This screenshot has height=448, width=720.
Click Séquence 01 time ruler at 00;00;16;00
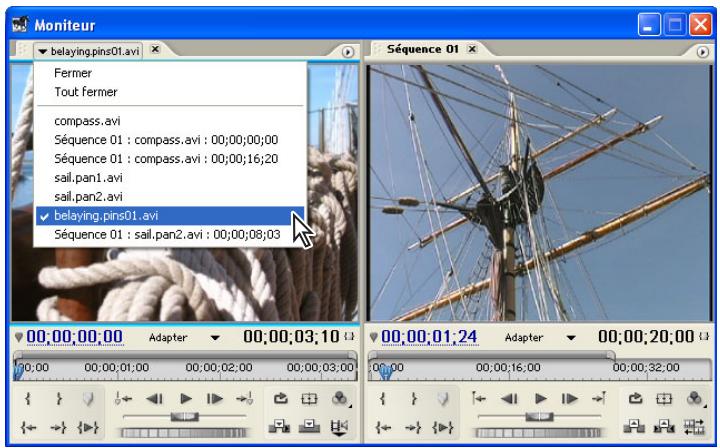click(x=508, y=370)
